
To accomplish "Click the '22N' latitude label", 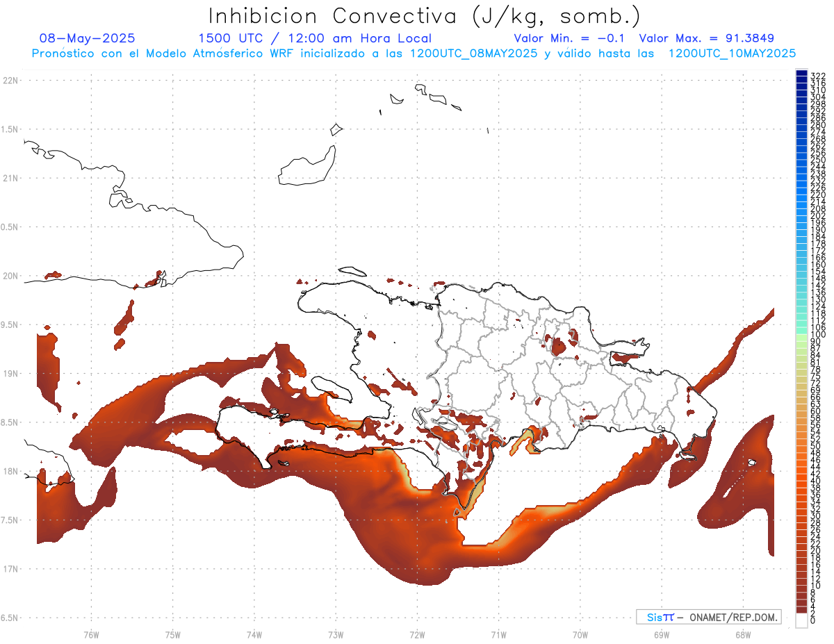I will tap(10, 81).
